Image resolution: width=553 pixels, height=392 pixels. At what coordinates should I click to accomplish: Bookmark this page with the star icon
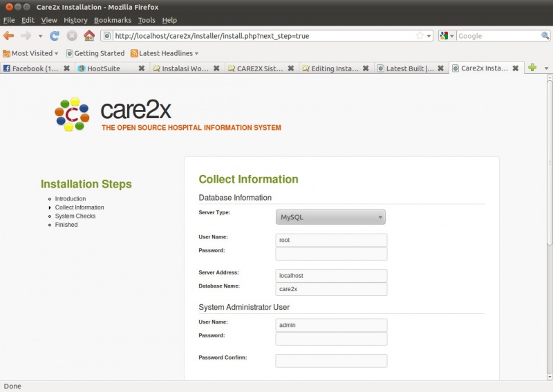420,36
